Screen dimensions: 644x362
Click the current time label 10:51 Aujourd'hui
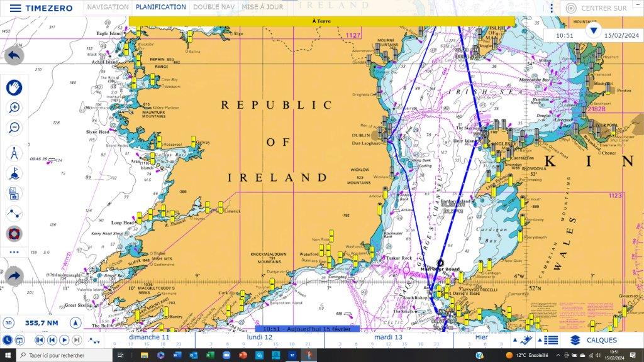coord(307,329)
